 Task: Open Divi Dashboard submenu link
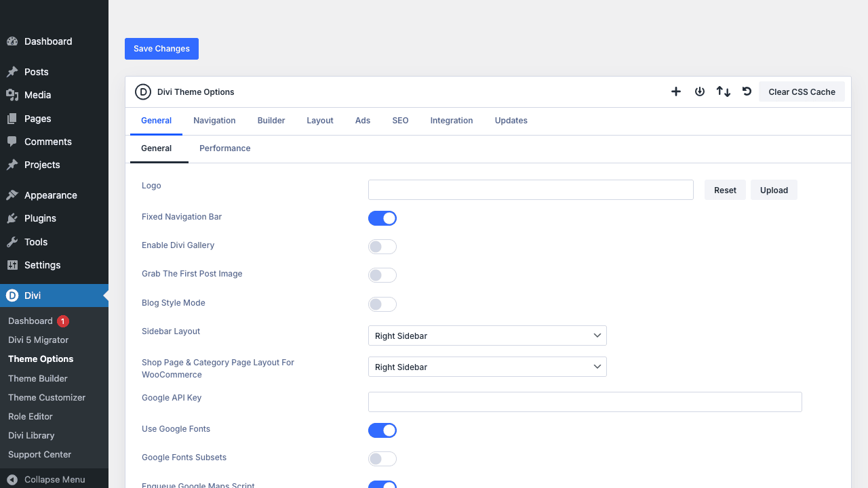pos(31,321)
